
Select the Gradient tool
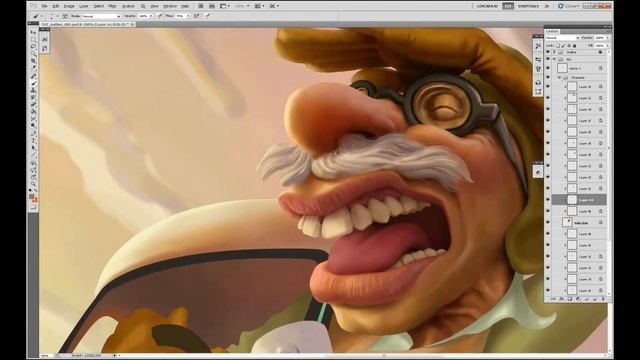point(33,111)
